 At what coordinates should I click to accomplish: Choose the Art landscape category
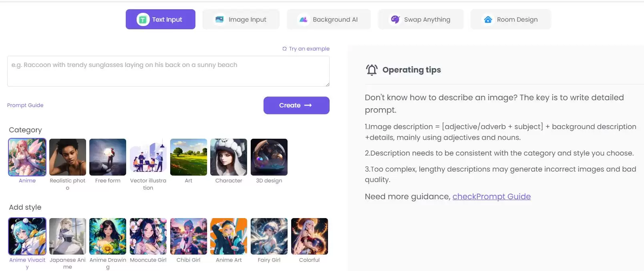[x=189, y=157]
